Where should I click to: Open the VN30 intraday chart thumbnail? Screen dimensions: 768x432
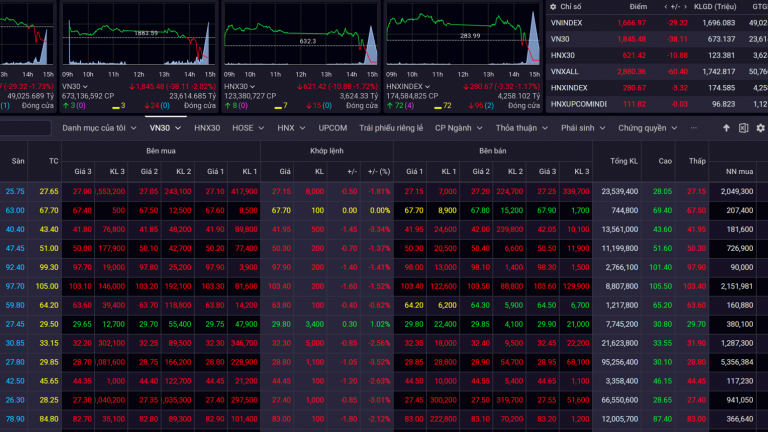coord(139,35)
